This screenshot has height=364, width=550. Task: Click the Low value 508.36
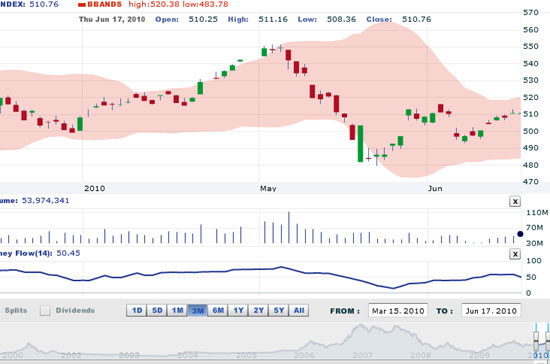(x=341, y=19)
